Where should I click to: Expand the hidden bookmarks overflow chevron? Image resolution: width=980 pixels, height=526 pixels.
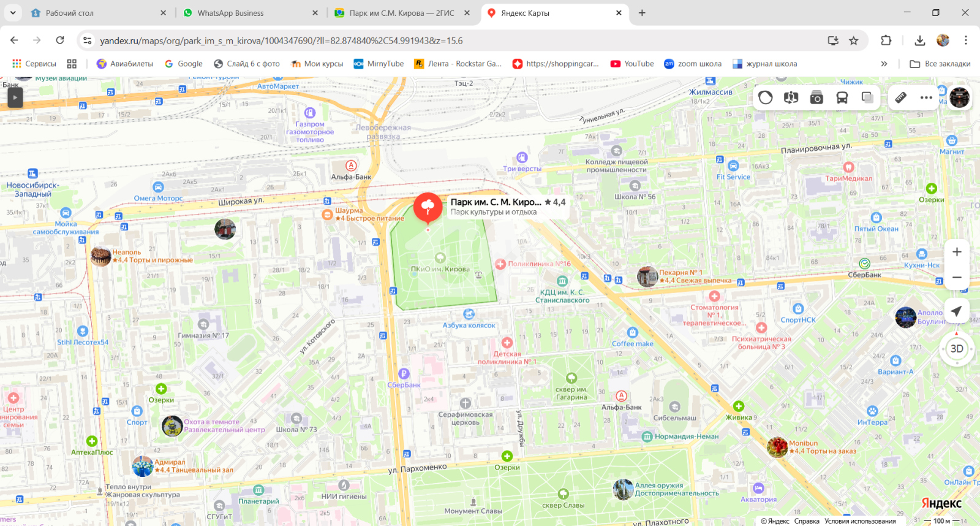[884, 64]
